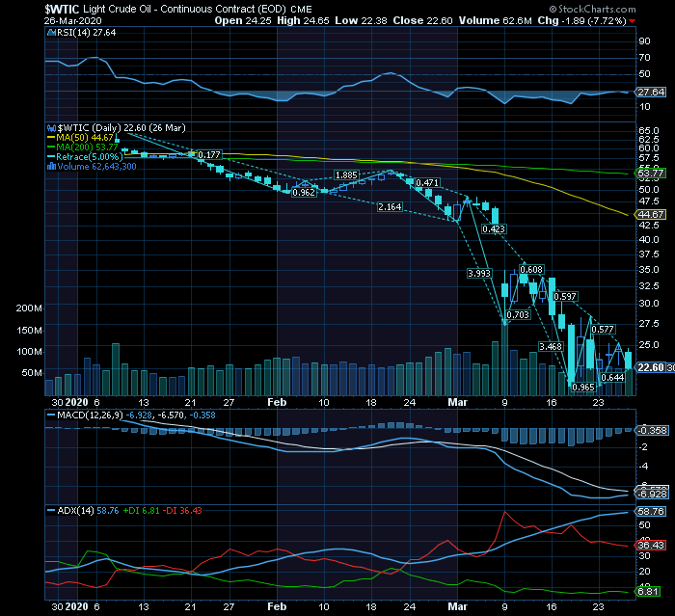Click the 2.164 retrace label

(x=390, y=207)
